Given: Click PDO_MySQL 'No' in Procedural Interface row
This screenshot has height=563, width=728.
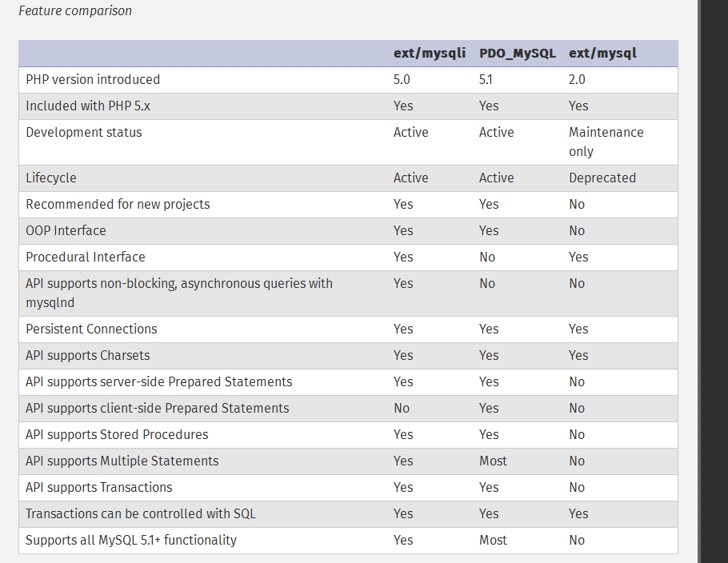Looking at the screenshot, I should click(x=487, y=258).
